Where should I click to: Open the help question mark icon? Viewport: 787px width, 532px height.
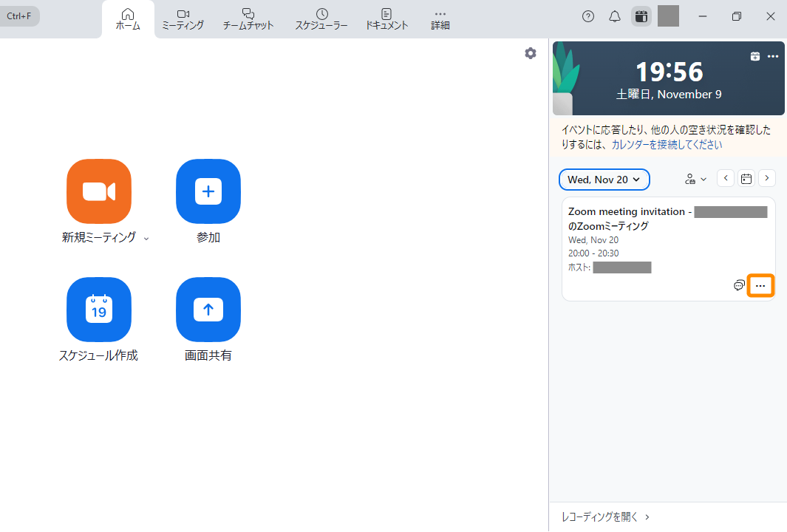588,16
